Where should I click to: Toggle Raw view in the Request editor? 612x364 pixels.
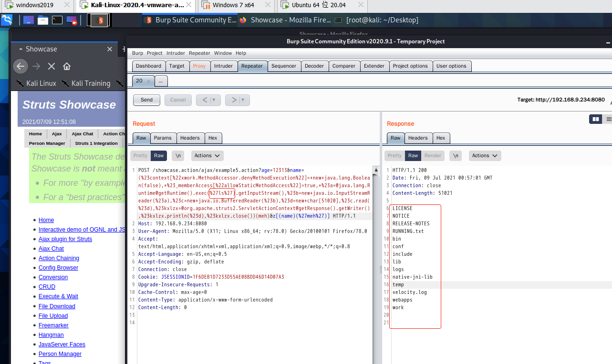(159, 155)
